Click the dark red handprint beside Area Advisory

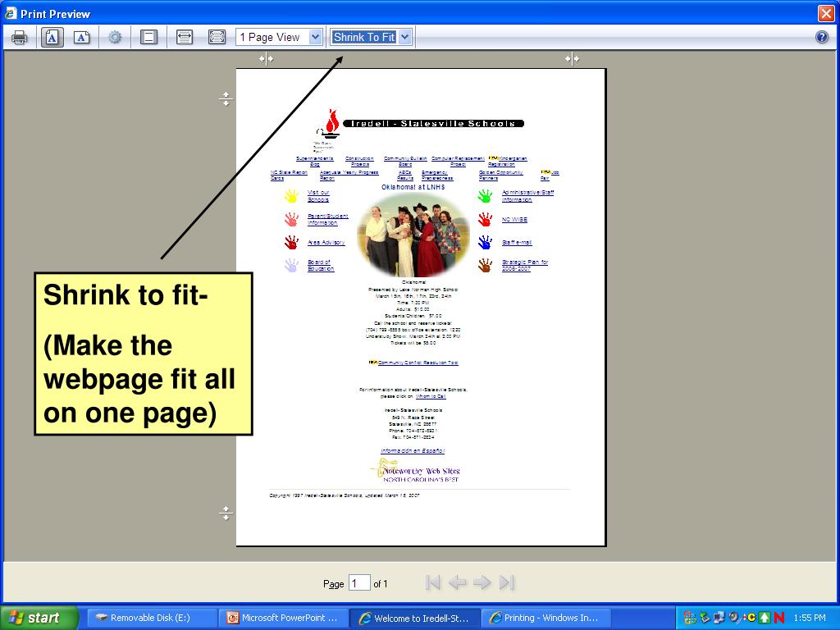(x=291, y=242)
